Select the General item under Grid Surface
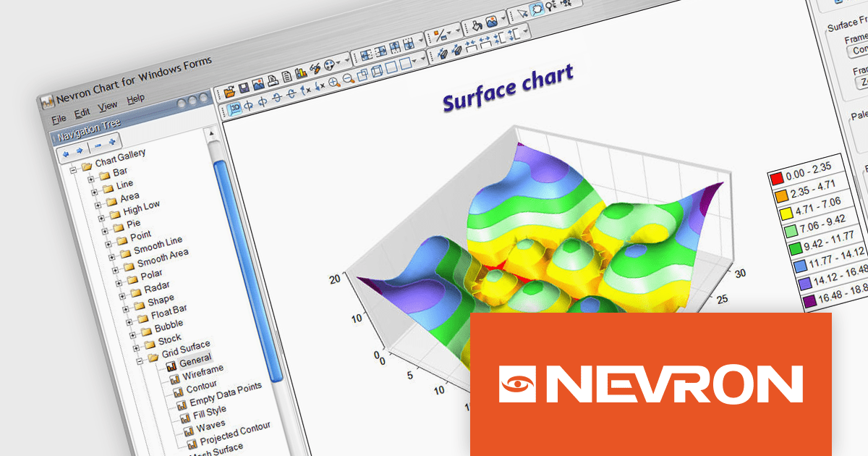The width and height of the screenshot is (868, 456). click(195, 360)
